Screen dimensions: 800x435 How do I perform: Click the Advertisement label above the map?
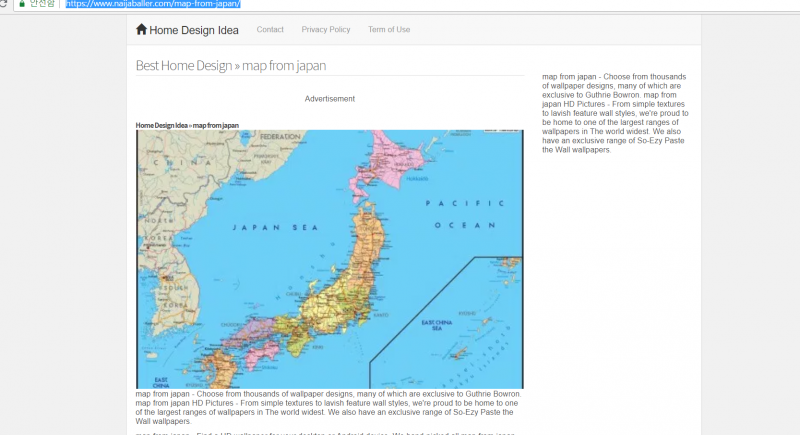point(330,99)
